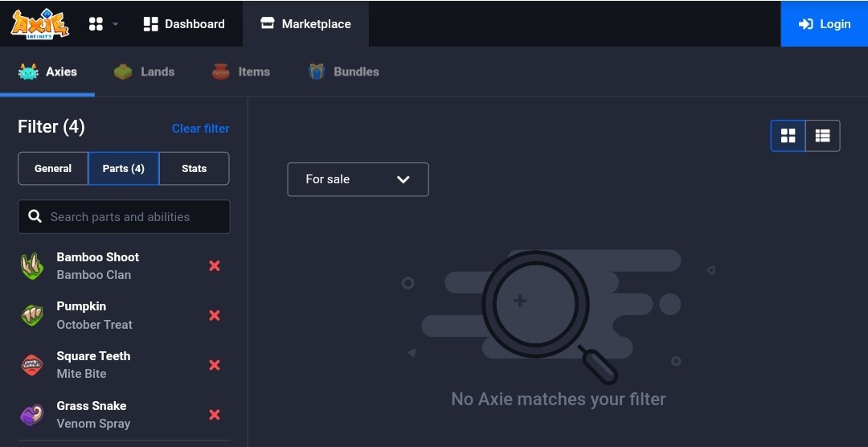The image size is (868, 447).
Task: Click the search magnifier icon in the field
Action: pyautogui.click(x=35, y=216)
